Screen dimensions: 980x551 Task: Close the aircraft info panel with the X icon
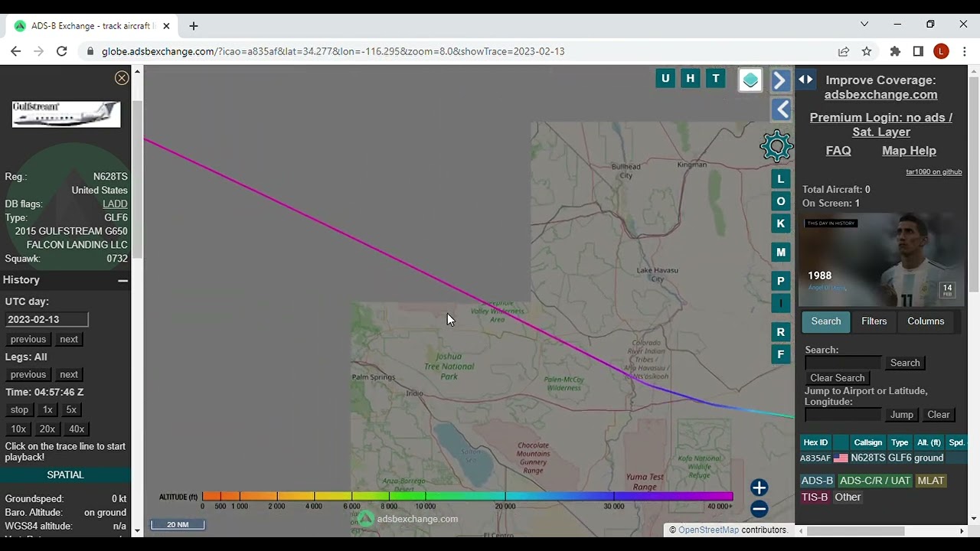click(x=122, y=78)
